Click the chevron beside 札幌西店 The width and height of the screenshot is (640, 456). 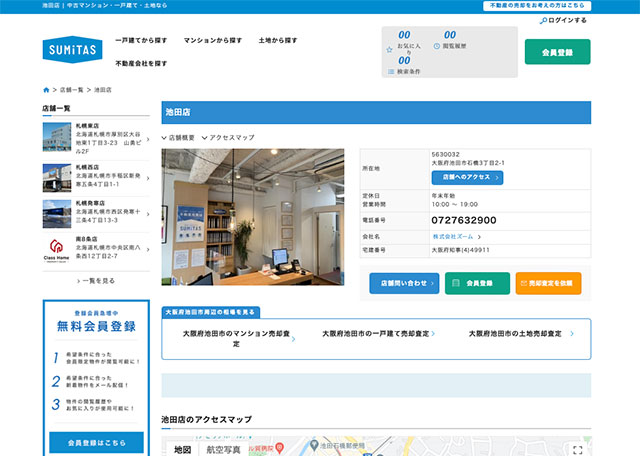click(148, 178)
